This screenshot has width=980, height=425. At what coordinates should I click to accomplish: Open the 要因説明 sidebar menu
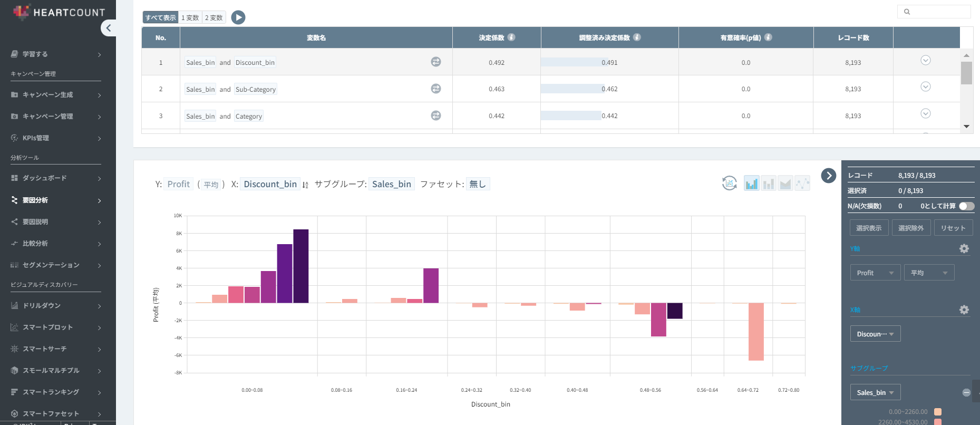pyautogui.click(x=55, y=222)
